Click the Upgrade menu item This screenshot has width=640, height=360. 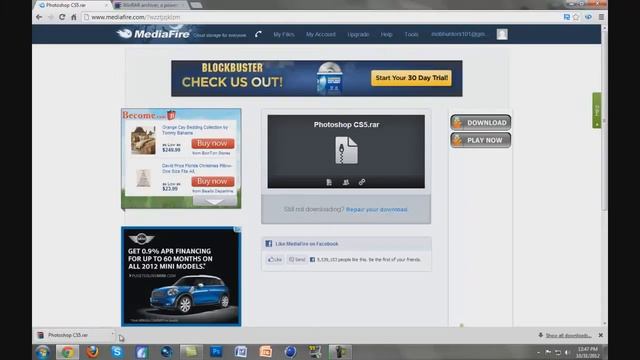pyautogui.click(x=358, y=34)
